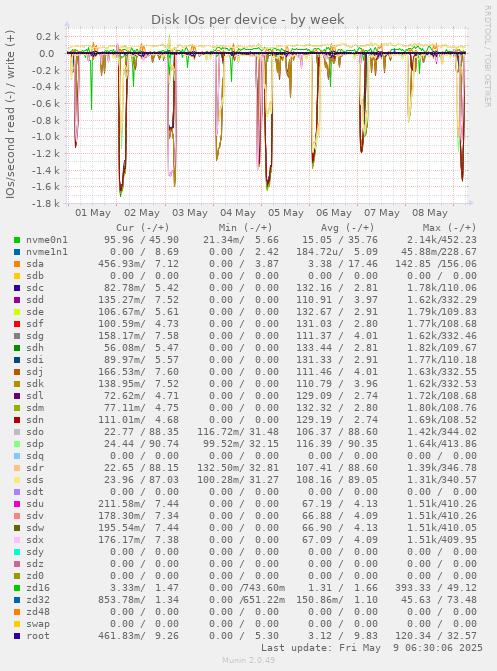497x671 pixels.
Task: Click the 'sdt' legend label
Action: [35, 492]
